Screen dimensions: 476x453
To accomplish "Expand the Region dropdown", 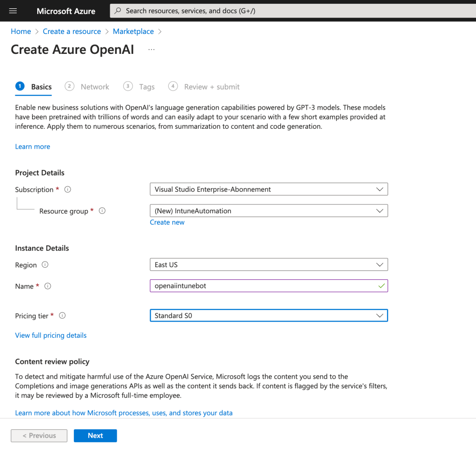I will click(x=269, y=265).
